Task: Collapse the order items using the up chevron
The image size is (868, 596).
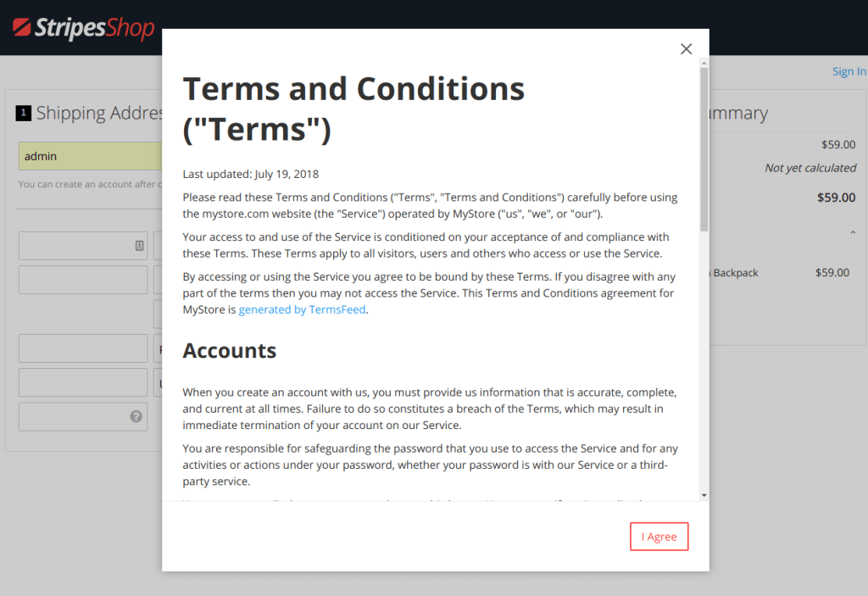Action: (x=853, y=231)
